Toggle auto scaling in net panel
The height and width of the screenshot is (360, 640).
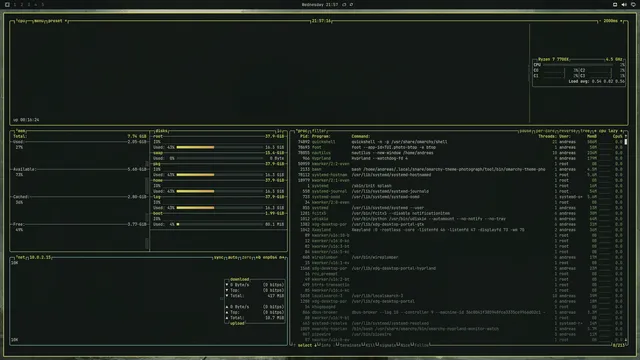[x=233, y=258]
